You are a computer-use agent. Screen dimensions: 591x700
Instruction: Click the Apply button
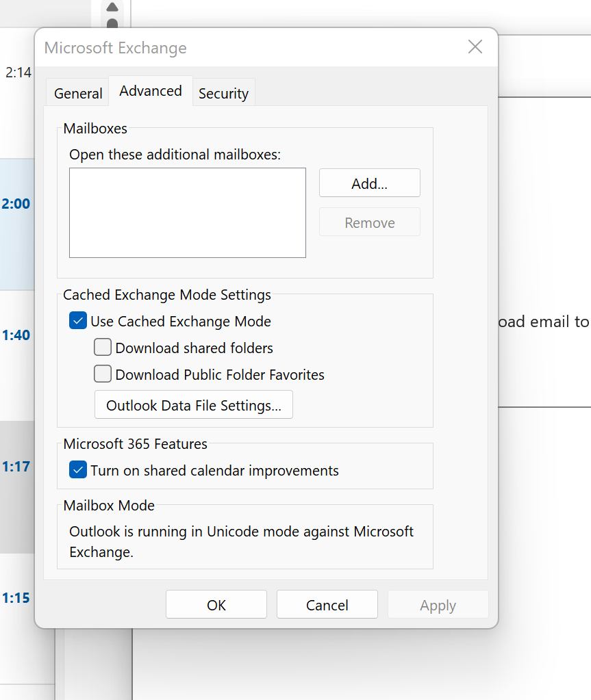pyautogui.click(x=438, y=605)
